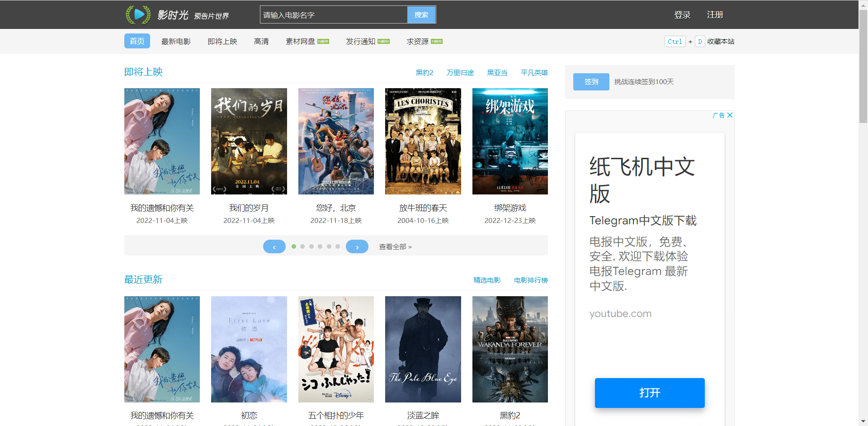
Task: Click the 2004-10-16上映 date text
Action: tap(423, 220)
